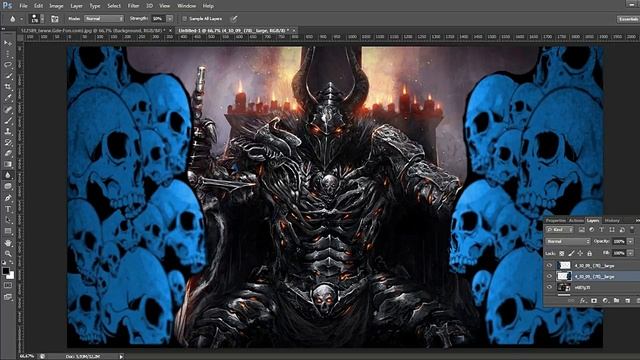Select the Lasso tool
This screenshot has width=640, height=360.
(8, 65)
